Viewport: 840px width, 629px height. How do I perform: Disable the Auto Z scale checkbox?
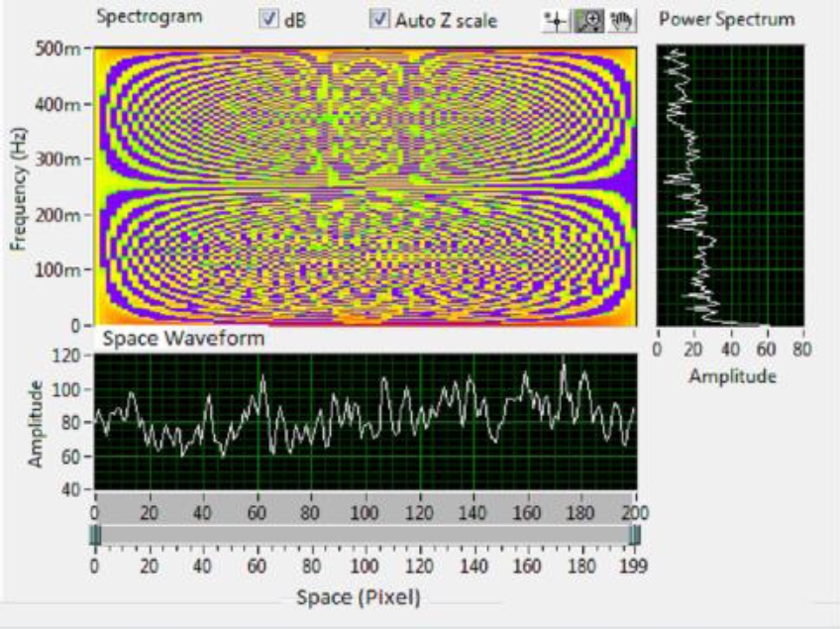pyautogui.click(x=378, y=20)
